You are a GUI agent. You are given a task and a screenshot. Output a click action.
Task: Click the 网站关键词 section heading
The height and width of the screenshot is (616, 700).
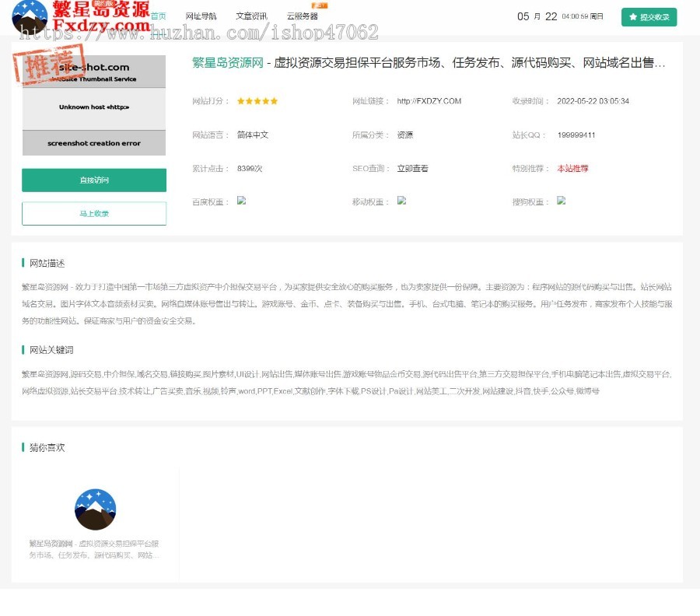point(51,349)
